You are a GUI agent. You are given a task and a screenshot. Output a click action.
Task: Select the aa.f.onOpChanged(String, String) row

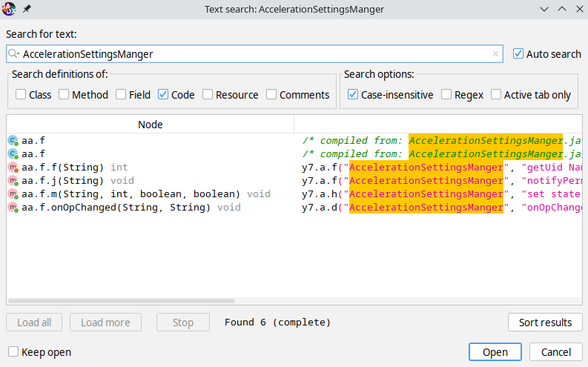294,208
